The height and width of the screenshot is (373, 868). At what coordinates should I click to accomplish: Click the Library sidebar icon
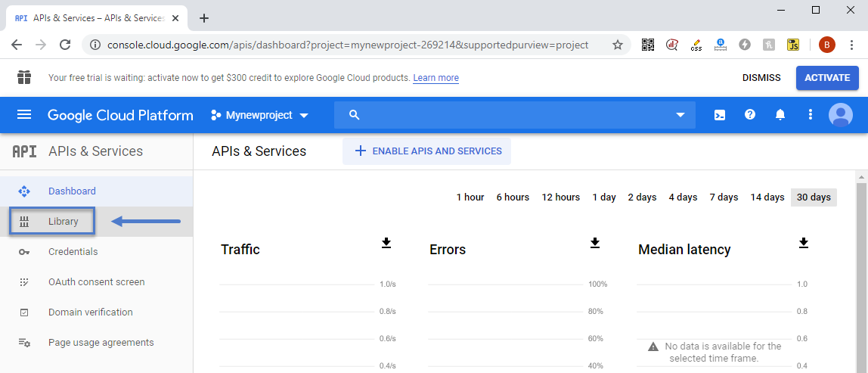(24, 222)
